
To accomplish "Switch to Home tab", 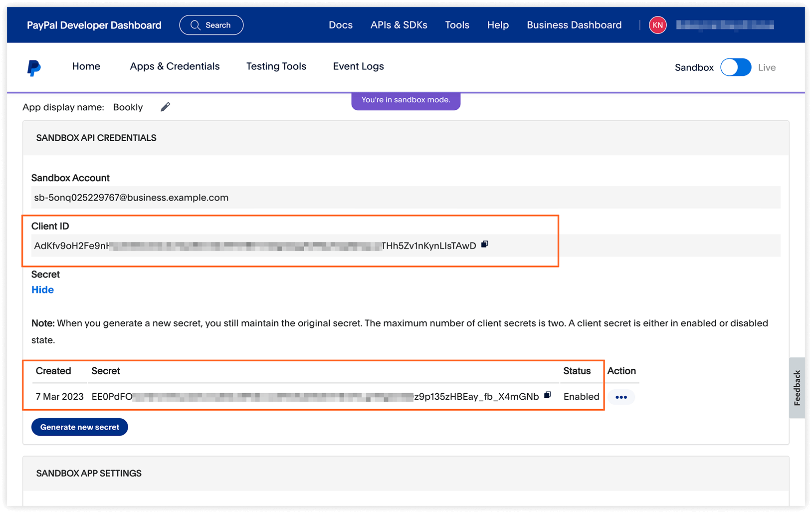I will tap(86, 66).
